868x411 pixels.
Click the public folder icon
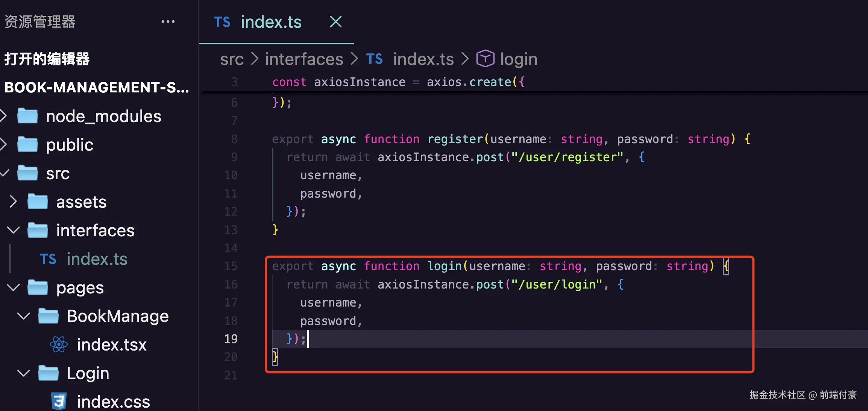pos(27,145)
